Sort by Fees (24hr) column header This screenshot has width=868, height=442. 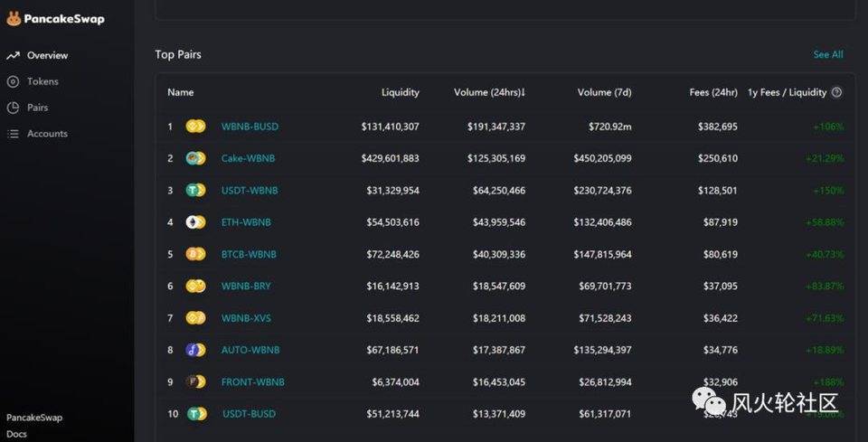coord(712,92)
